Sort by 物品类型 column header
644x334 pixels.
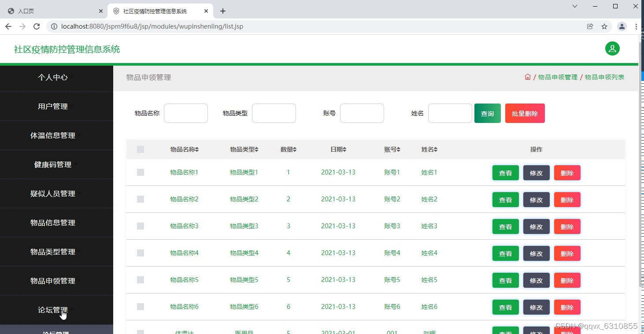(244, 149)
